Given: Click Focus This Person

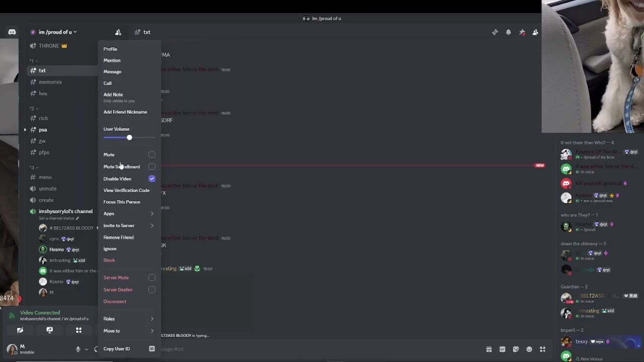Looking at the screenshot, I should pyautogui.click(x=122, y=202).
